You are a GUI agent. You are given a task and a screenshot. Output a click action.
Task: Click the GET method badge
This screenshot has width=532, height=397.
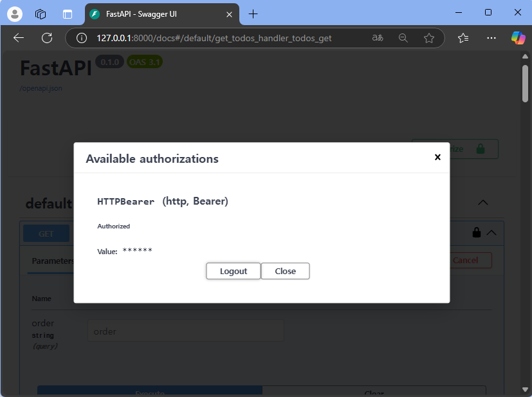point(46,234)
